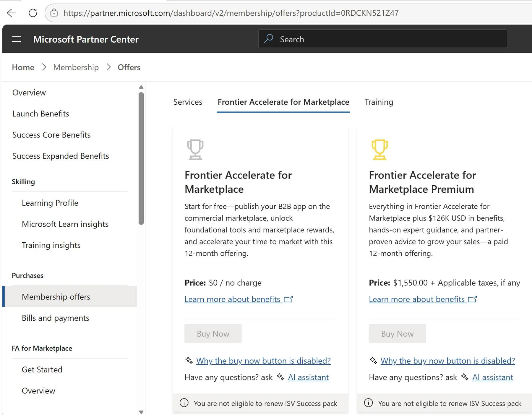Click Buy Now on the Premium card
Screen dimensions: 532x415
coord(397,334)
